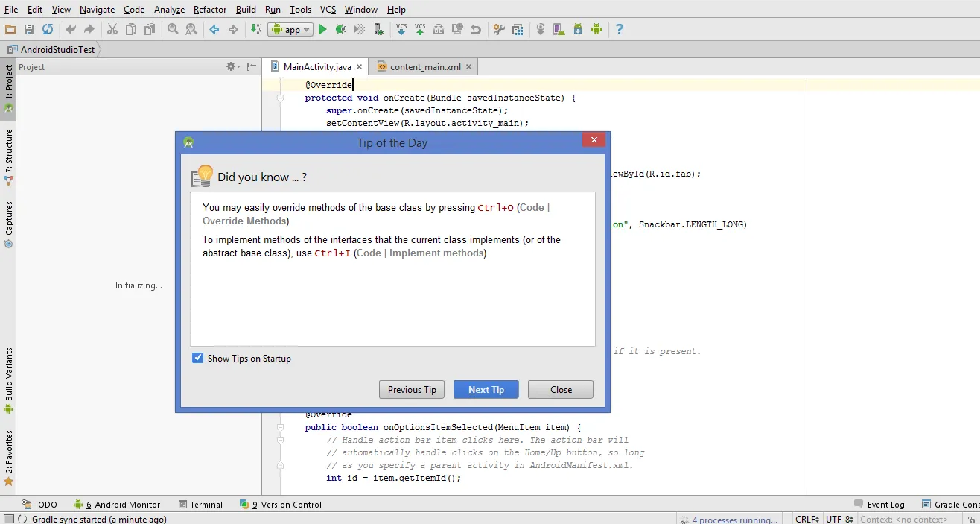Click the Make Project build icon

(256, 29)
